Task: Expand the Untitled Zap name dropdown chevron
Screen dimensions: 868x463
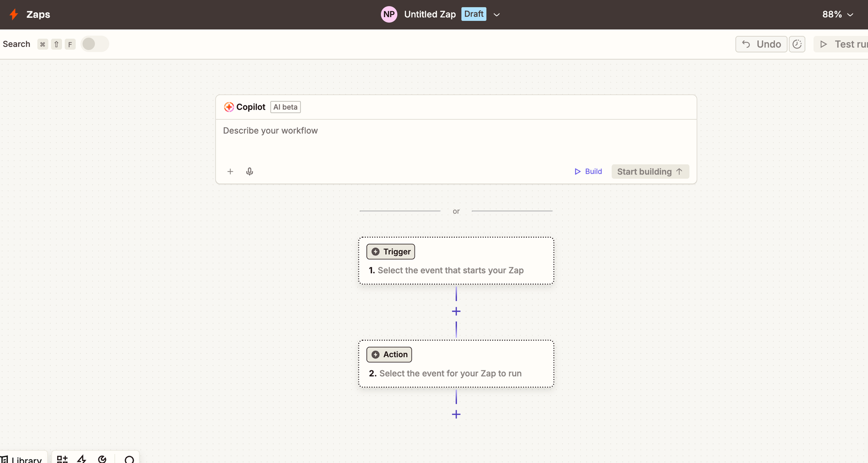Action: tap(497, 15)
